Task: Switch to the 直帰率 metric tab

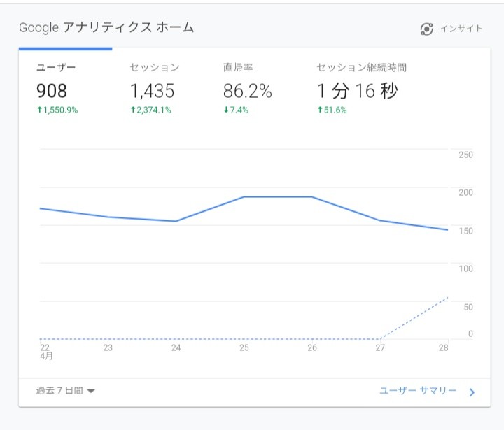Action: coord(237,68)
